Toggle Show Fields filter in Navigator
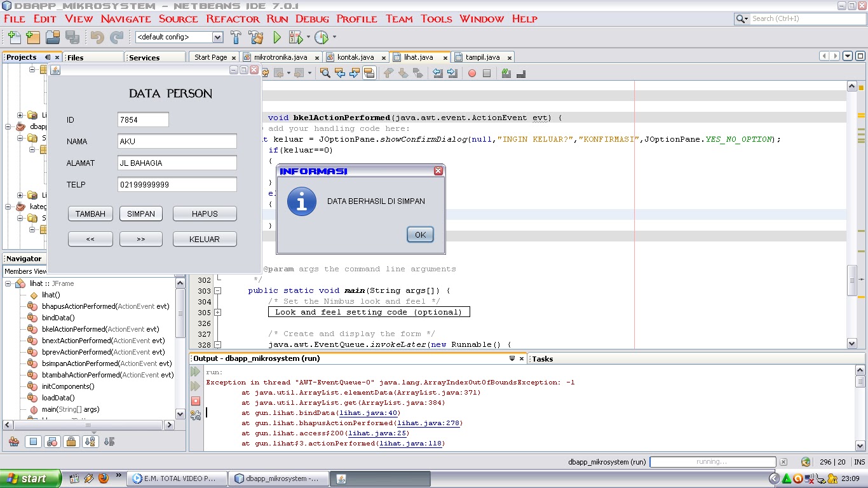Screen dimensions: 868x488 (34, 442)
